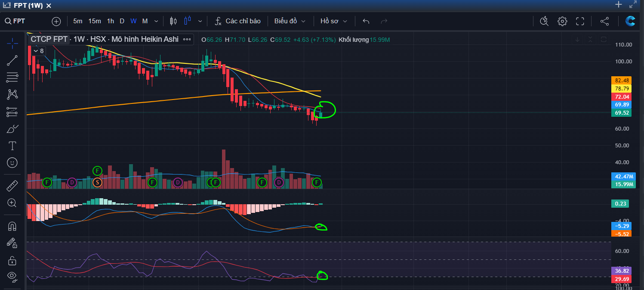Switch timeframe to 15m
Viewport: 644px width, 290px height.
tap(95, 21)
